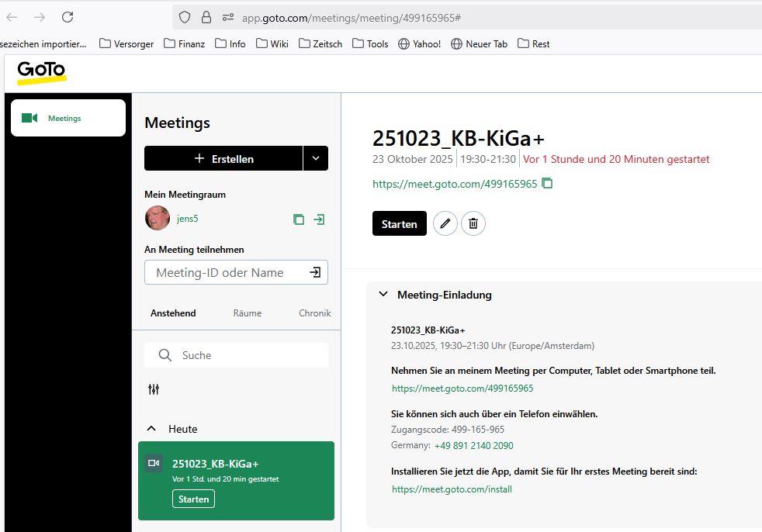
Task: Collapse the Heute meeting group
Action: click(x=152, y=429)
